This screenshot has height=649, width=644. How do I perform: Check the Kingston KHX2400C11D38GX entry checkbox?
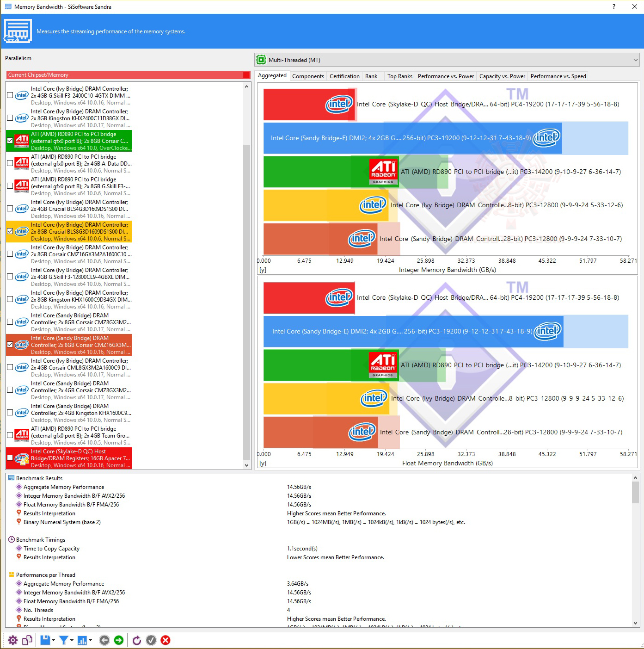[x=10, y=118]
